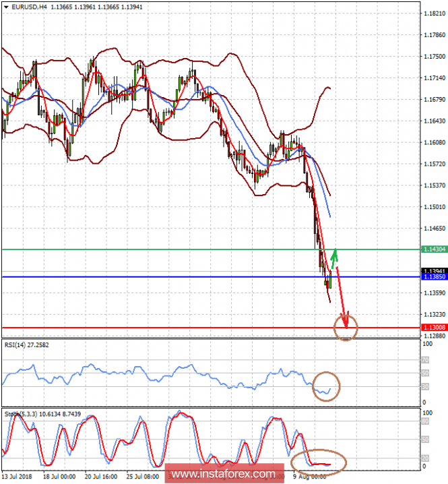The image size is (448, 484).
Task: Click the brown circle around price target
Action: point(346,327)
